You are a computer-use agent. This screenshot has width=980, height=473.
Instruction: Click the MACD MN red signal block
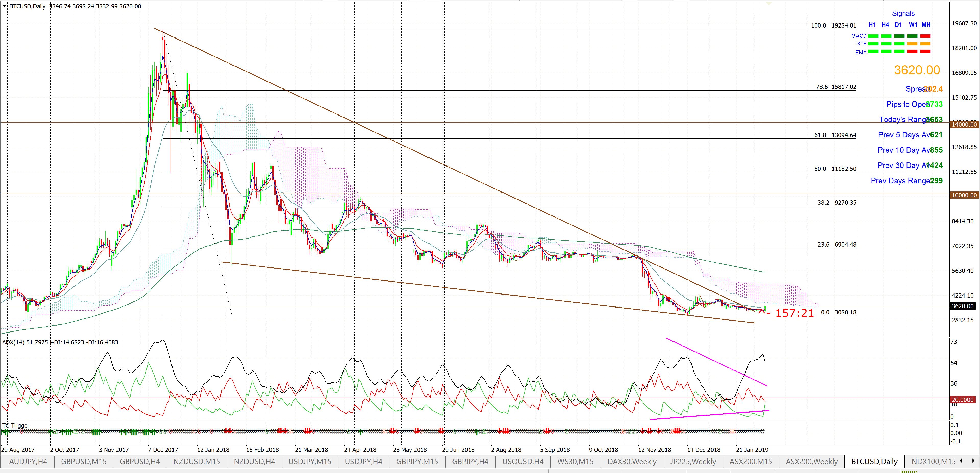coord(925,36)
